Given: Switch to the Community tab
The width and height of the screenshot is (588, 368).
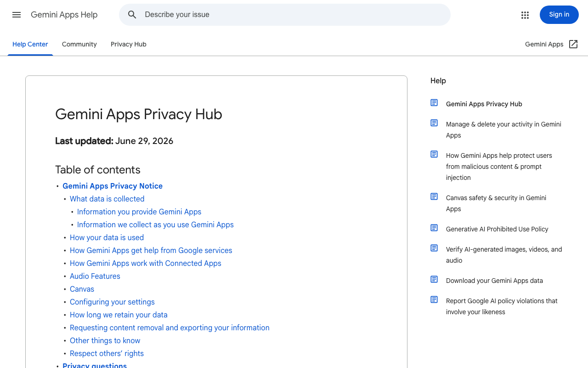Looking at the screenshot, I should (x=79, y=44).
